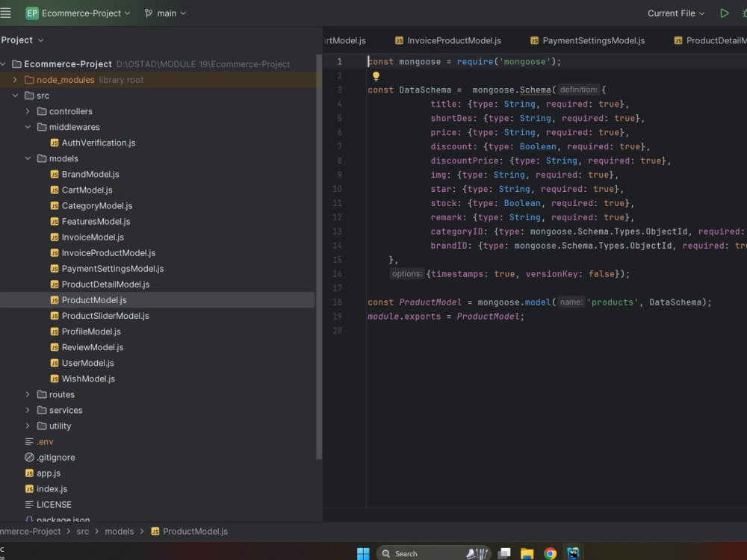Open Task View on the taskbar
This screenshot has height=560, width=747.
pos(504,553)
